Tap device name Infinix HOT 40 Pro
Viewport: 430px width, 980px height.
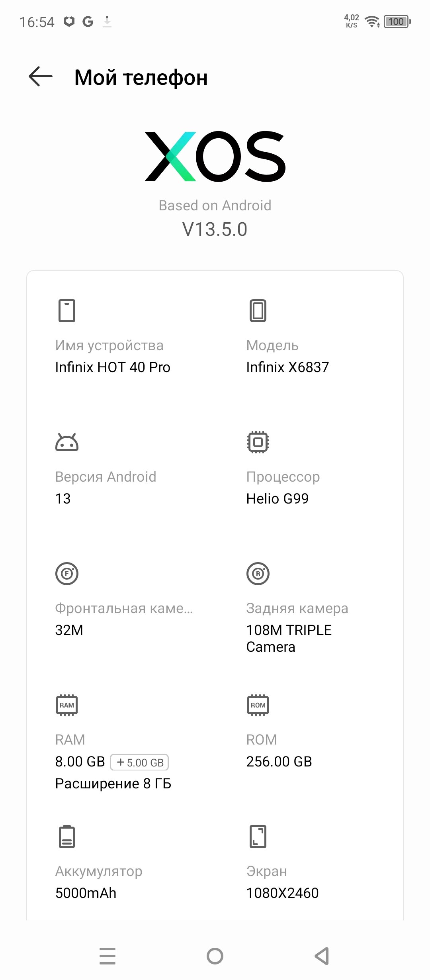[x=113, y=367]
